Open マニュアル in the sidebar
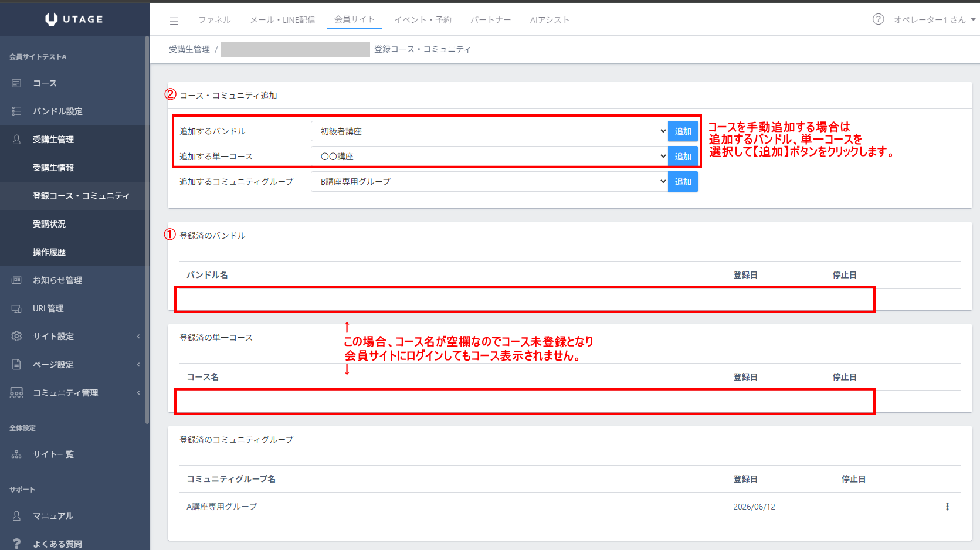This screenshot has height=550, width=980. point(53,516)
